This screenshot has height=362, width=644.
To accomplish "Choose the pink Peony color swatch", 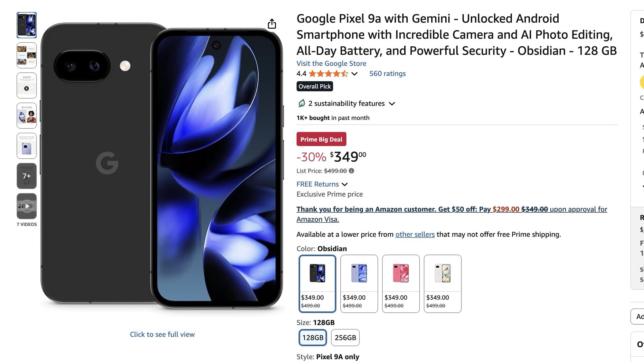I will (x=401, y=283).
